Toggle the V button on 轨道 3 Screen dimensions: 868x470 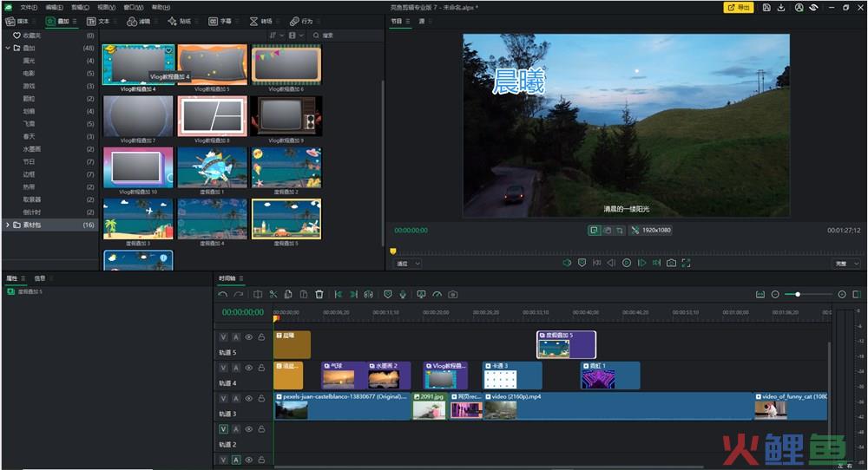[223, 399]
